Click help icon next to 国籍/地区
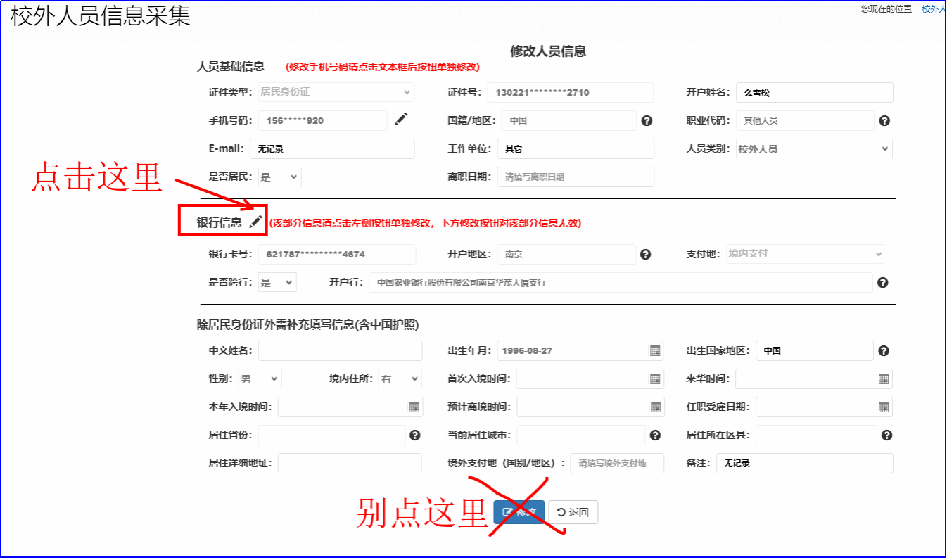Screen dimensions: 947x560 point(647,121)
